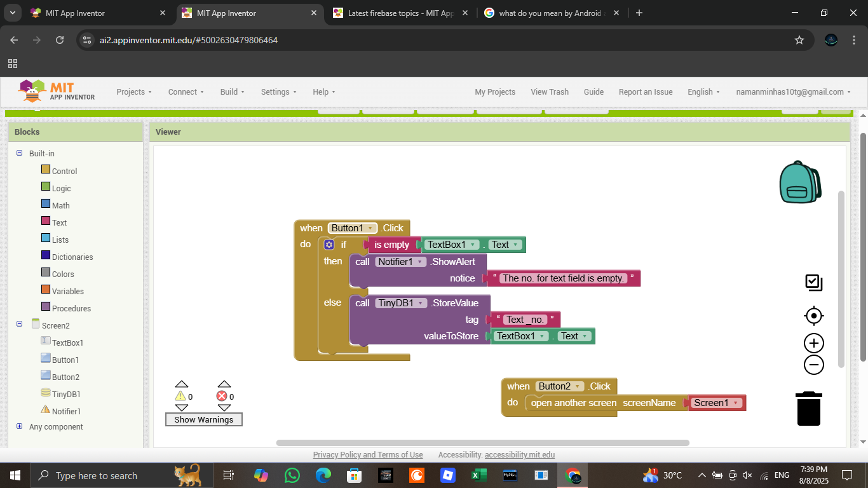Open the Privacy Policy and Terms link
This screenshot has height=488, width=868.
[x=367, y=455]
